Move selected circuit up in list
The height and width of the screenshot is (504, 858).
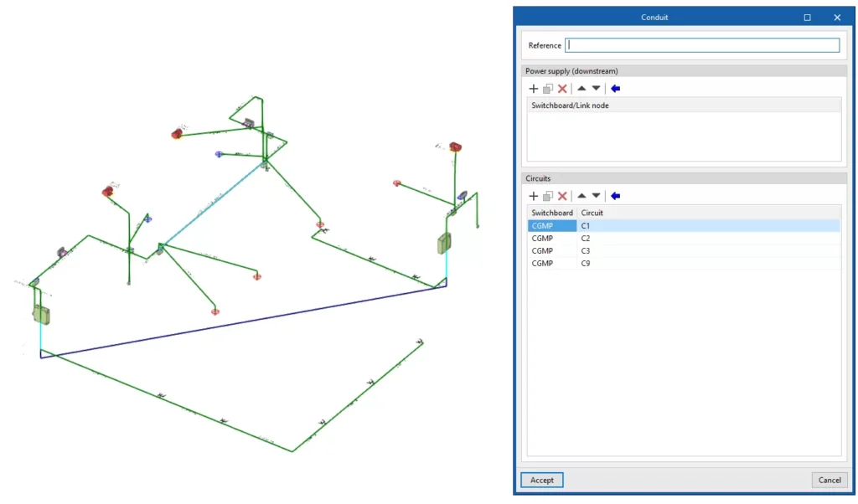pyautogui.click(x=581, y=196)
